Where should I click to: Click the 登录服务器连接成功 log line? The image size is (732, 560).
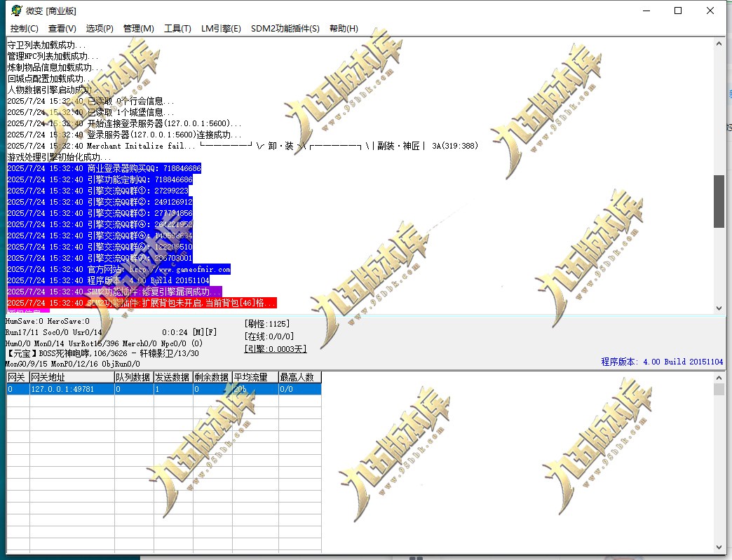(124, 135)
